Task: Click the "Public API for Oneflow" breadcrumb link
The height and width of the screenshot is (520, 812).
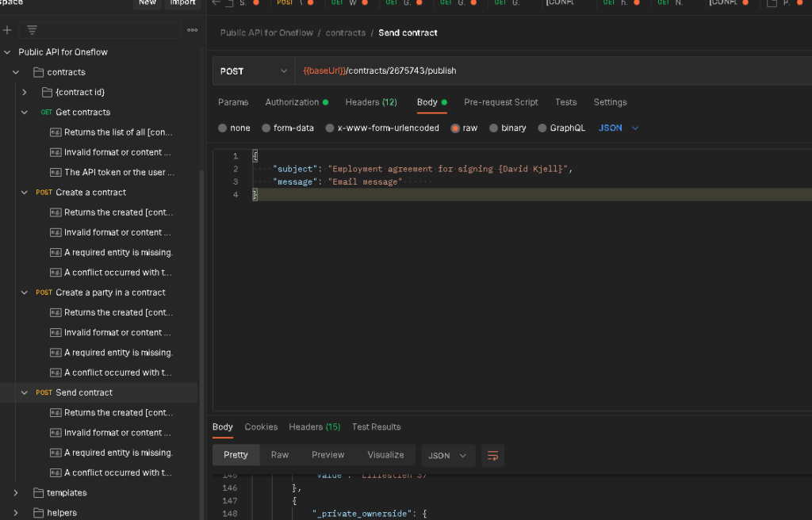Action: coord(266,32)
